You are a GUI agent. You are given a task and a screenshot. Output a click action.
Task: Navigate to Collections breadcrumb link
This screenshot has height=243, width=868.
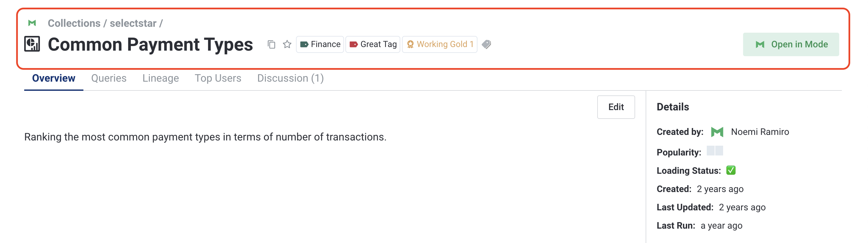[x=74, y=23]
